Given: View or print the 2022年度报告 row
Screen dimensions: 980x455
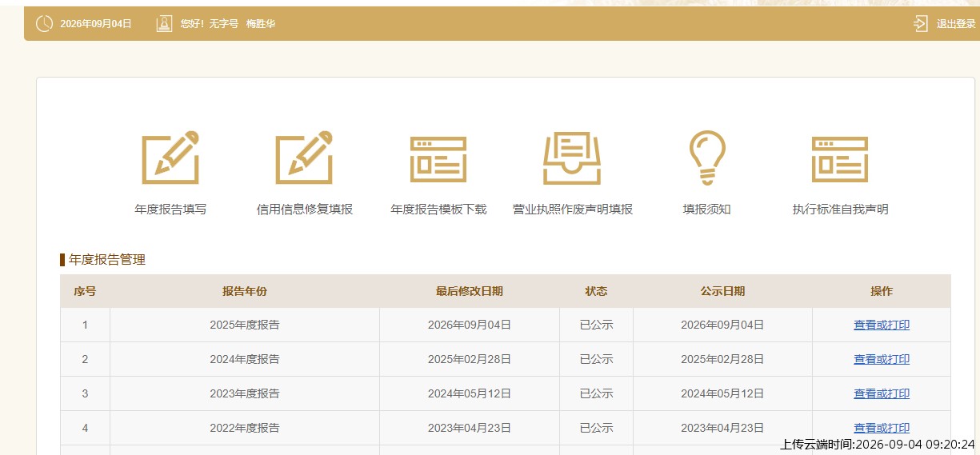Looking at the screenshot, I should point(882,429).
